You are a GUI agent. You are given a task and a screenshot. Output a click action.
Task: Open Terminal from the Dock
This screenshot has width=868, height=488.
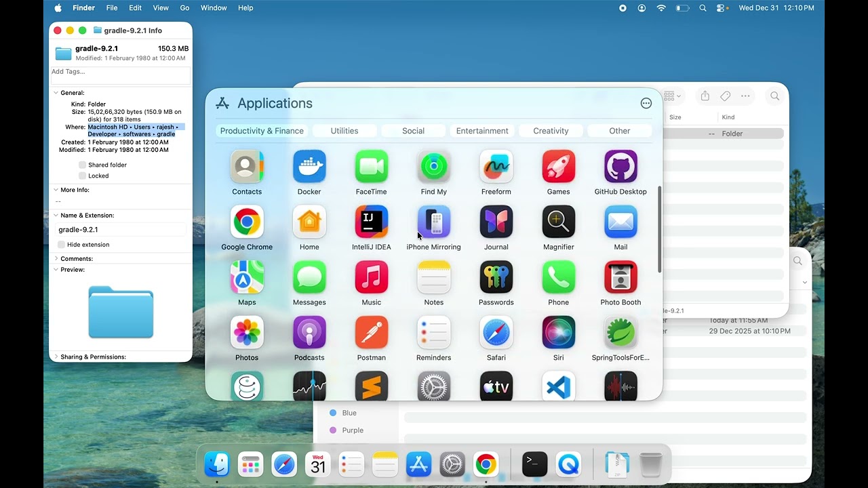[535, 464]
